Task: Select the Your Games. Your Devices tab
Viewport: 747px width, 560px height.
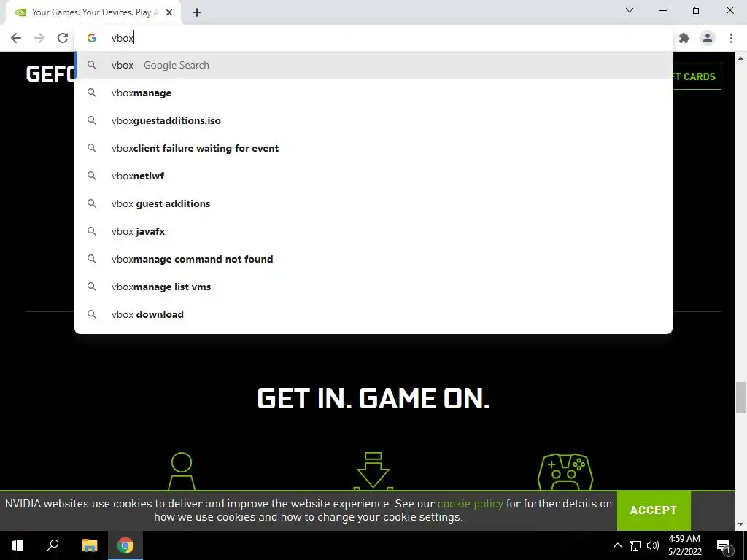Action: pos(93,12)
